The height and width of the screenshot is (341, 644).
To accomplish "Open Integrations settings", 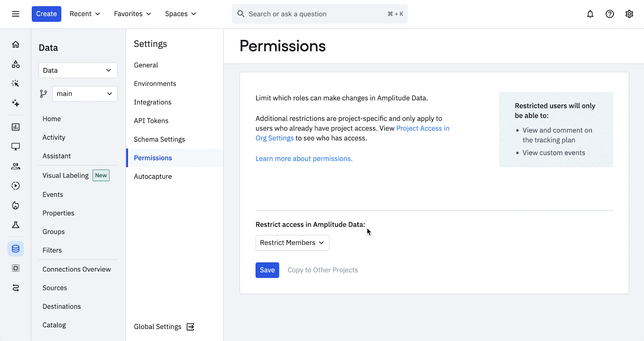I will 153,102.
